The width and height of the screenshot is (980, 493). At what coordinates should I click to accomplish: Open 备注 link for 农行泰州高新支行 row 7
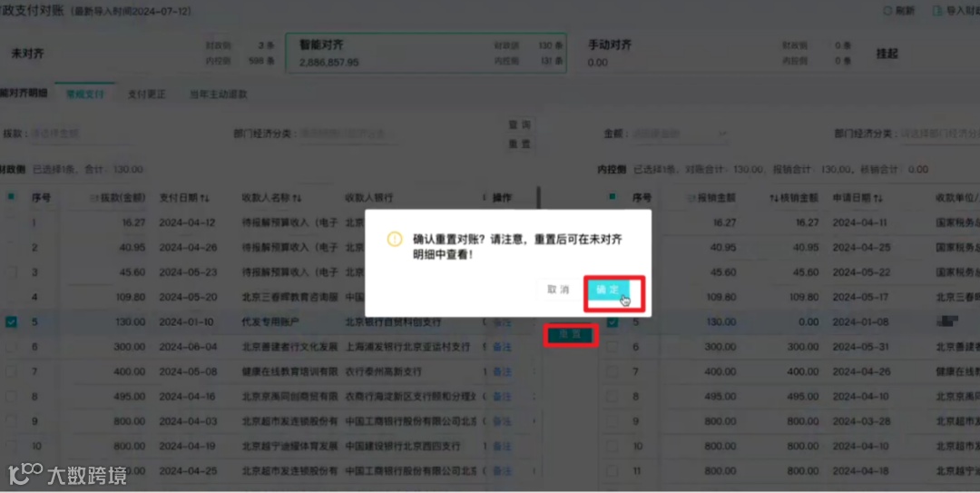(x=502, y=371)
